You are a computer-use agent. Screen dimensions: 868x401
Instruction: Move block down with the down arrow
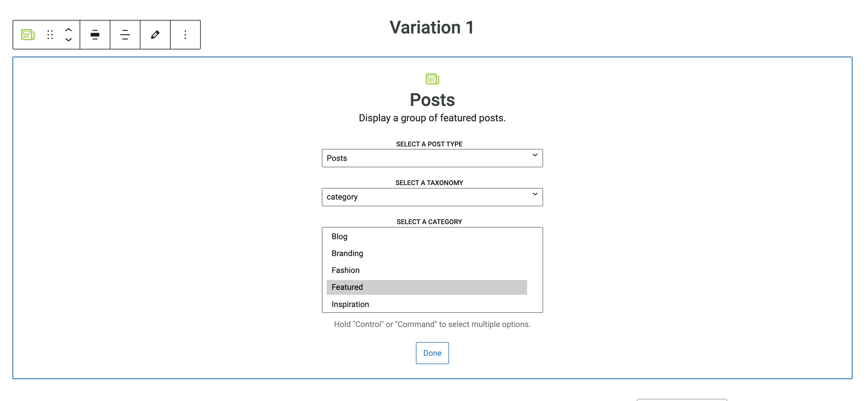pyautogui.click(x=69, y=40)
